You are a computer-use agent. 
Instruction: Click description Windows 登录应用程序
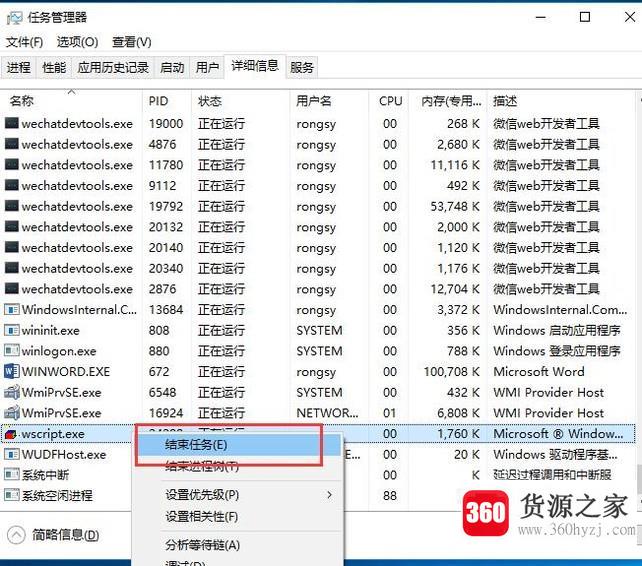pos(556,351)
